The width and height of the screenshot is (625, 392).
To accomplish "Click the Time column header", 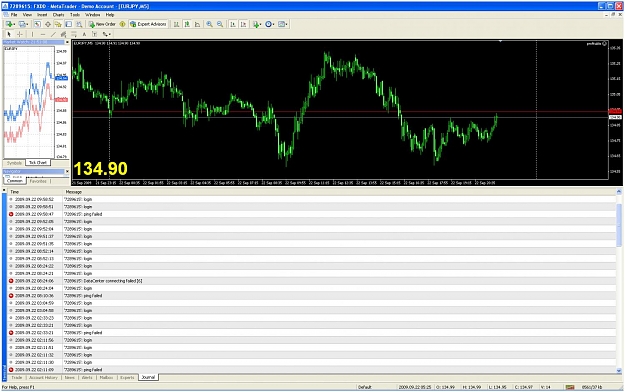I will click(36, 192).
